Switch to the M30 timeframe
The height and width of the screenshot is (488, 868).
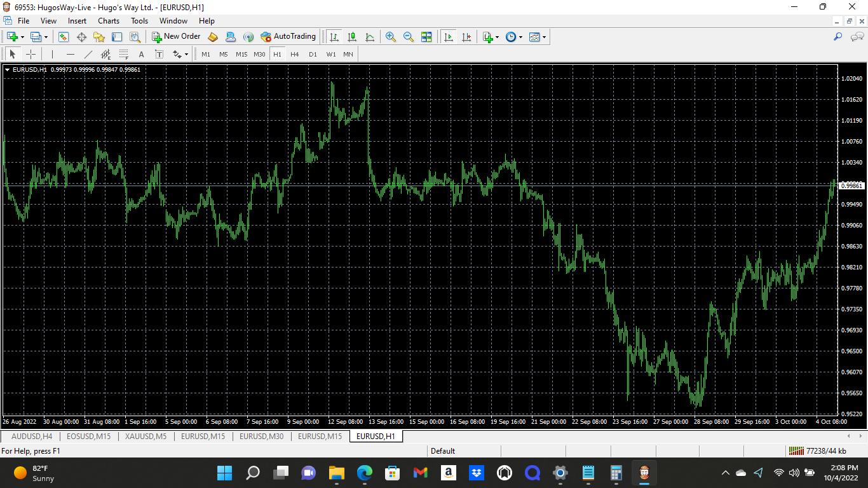coord(259,54)
